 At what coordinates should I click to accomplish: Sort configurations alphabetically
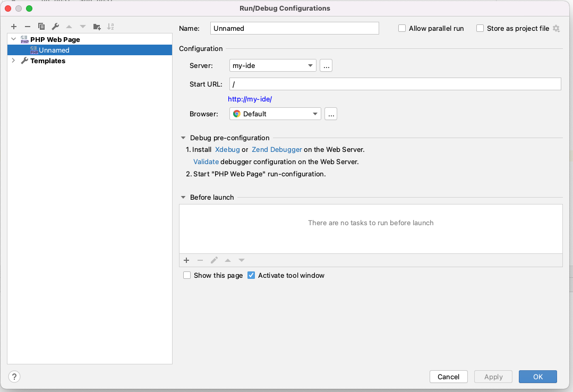(x=110, y=27)
